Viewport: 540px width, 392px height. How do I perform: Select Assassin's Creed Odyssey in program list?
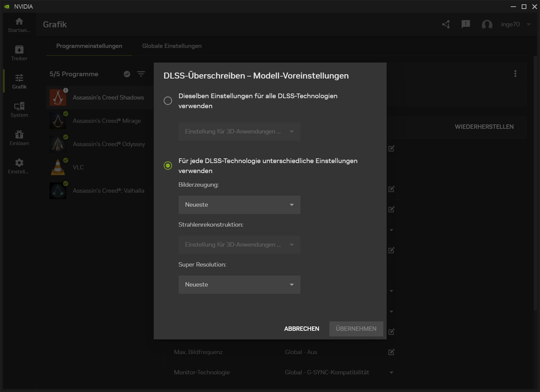pos(100,144)
